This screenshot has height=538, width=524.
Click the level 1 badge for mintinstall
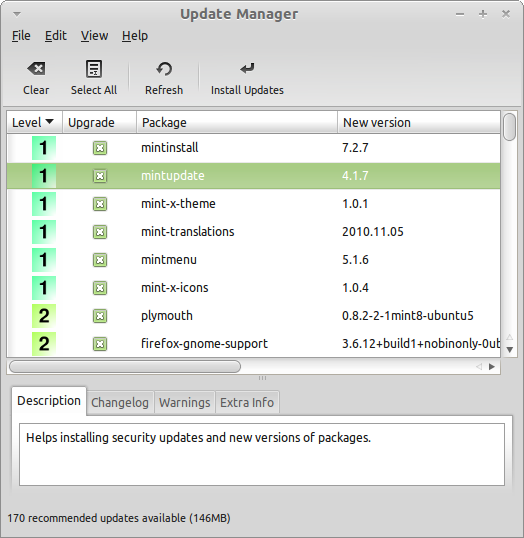44,148
